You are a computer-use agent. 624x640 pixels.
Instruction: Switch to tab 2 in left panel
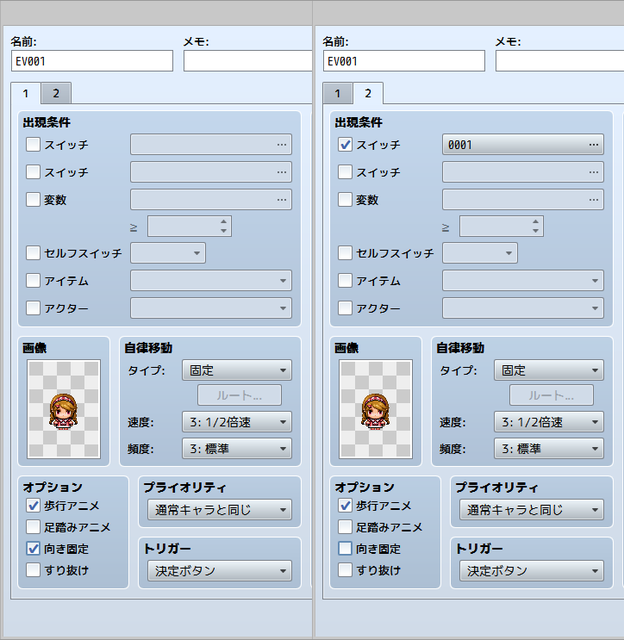tap(56, 93)
